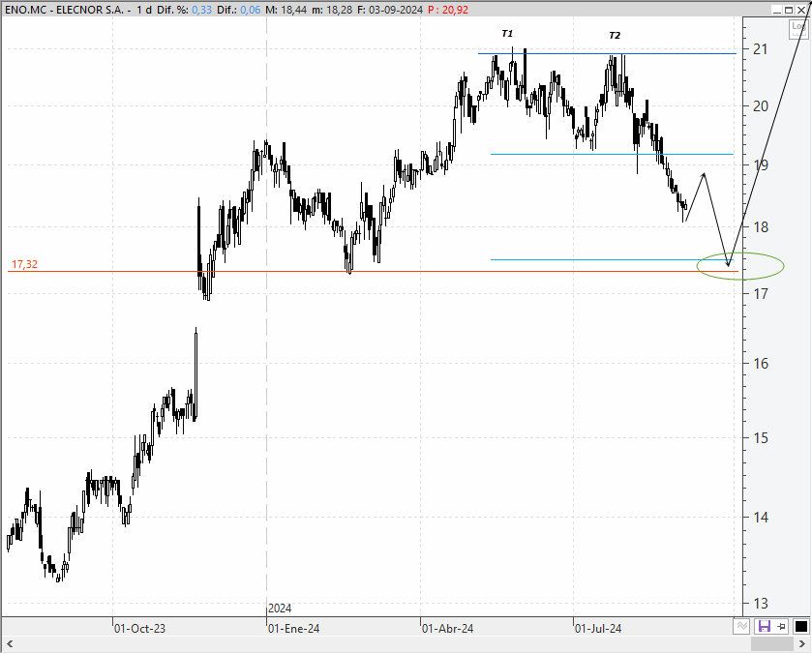The image size is (812, 654).
Task: Click the 1 d timeframe label
Action: click(x=144, y=10)
